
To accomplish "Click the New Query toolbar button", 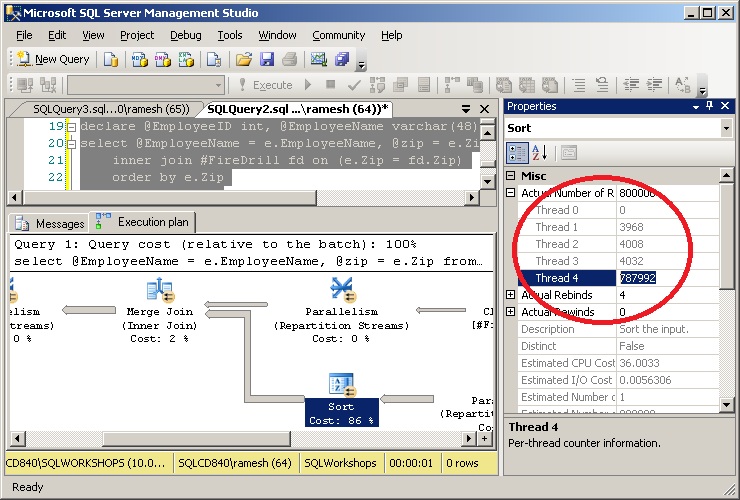I will point(53,59).
